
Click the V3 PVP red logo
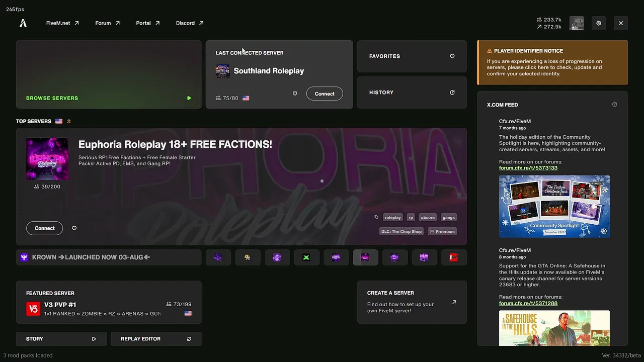tap(33, 309)
